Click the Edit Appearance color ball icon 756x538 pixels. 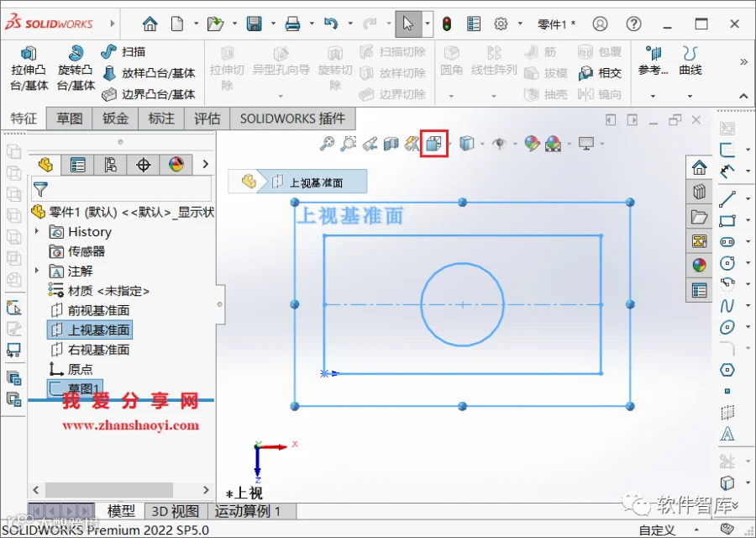pos(533,143)
